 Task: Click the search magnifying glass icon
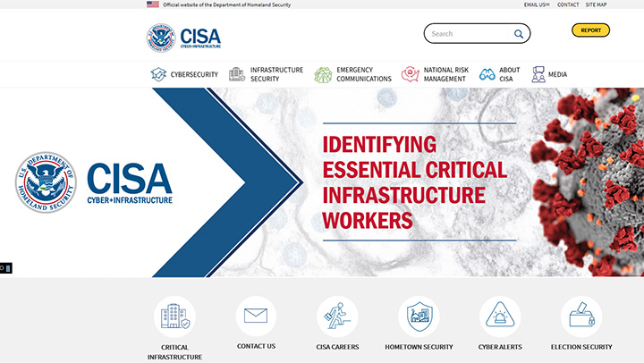[518, 34]
